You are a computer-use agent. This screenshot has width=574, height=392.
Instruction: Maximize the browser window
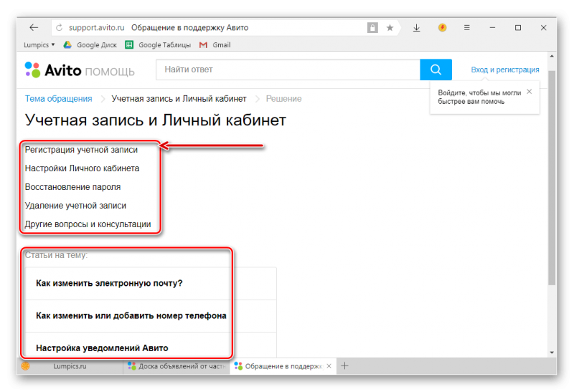click(517, 28)
